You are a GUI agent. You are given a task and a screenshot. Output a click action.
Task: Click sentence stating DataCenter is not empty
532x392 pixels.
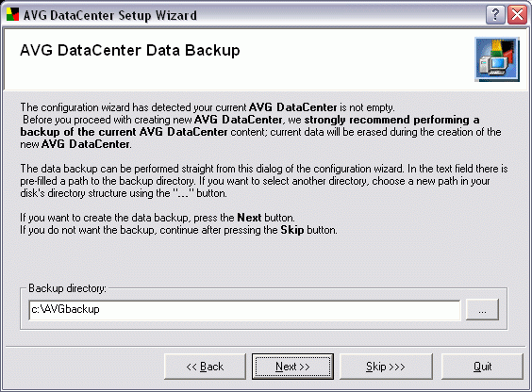pos(208,107)
